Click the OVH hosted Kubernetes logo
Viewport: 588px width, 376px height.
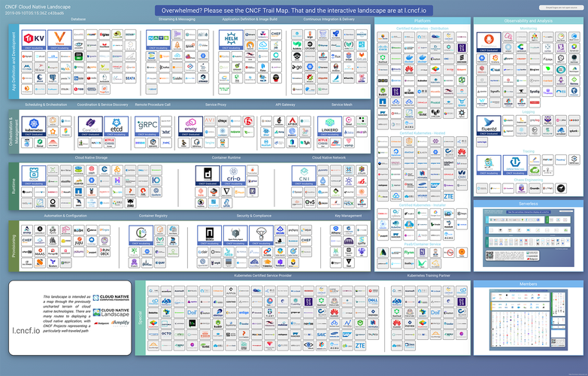(x=462, y=174)
